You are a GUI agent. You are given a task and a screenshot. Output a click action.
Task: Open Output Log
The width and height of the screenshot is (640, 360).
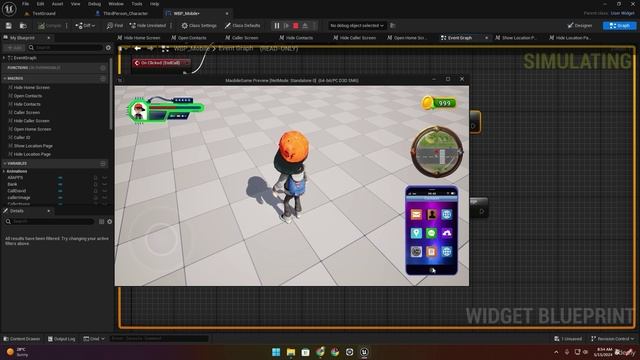click(61, 339)
